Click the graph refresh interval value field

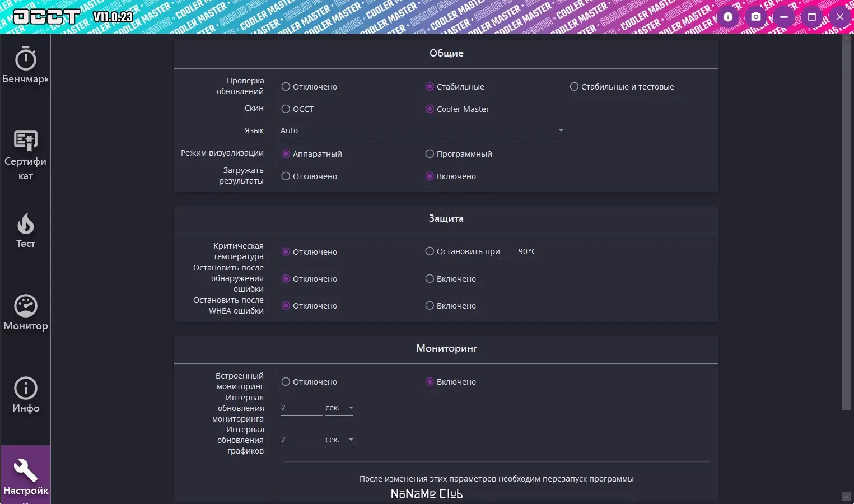[301, 440]
